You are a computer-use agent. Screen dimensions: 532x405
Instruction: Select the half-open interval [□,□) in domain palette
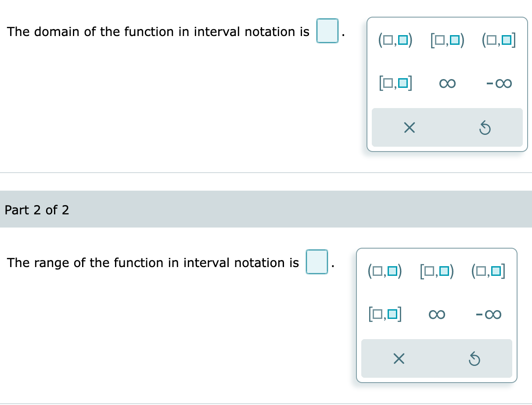click(446, 40)
